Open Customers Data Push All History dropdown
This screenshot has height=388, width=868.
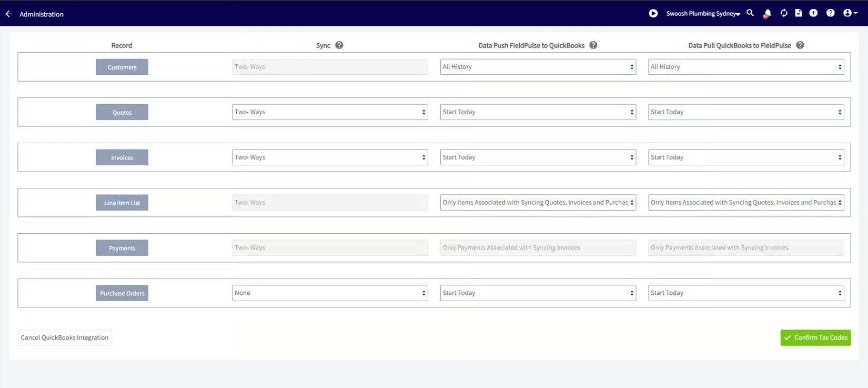[x=538, y=67]
